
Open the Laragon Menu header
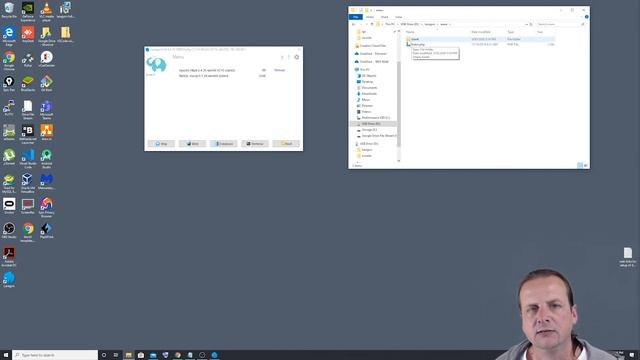coord(178,57)
